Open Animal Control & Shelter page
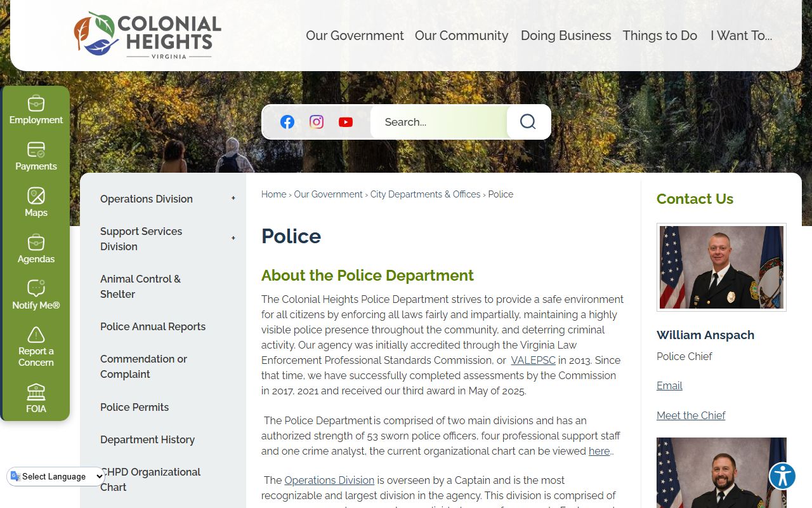The height and width of the screenshot is (508, 812). point(140,286)
